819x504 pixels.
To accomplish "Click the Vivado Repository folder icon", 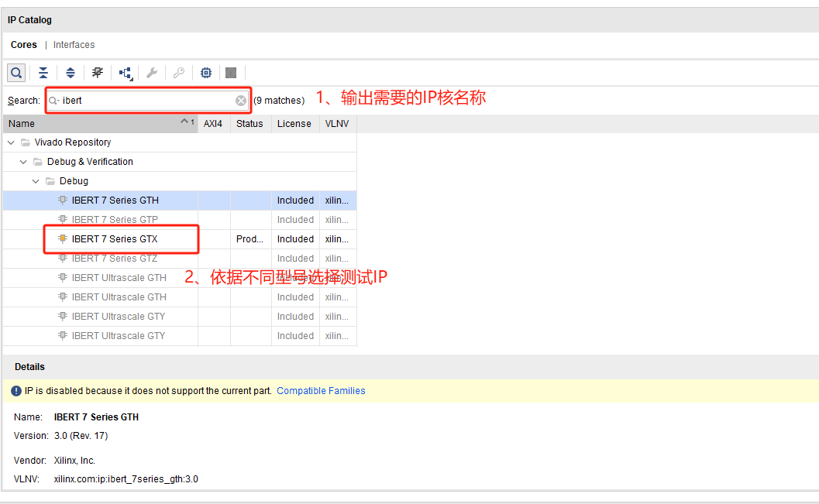I will pos(25,142).
